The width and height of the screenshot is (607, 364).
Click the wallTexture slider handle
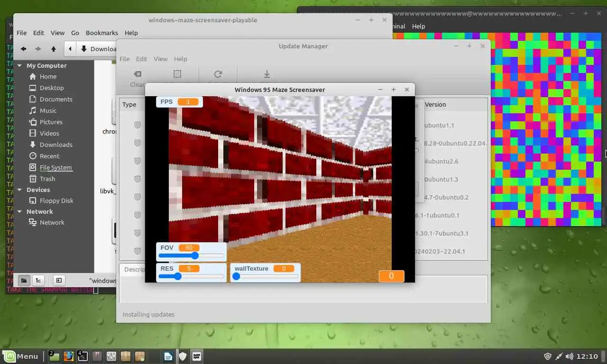tap(236, 276)
